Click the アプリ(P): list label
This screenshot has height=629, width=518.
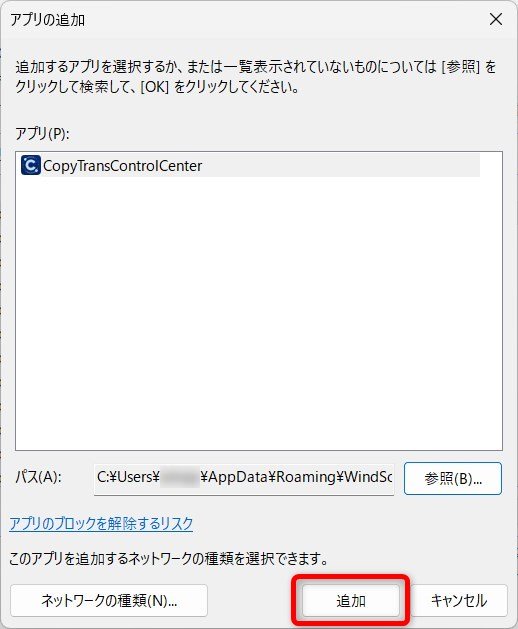click(x=42, y=133)
